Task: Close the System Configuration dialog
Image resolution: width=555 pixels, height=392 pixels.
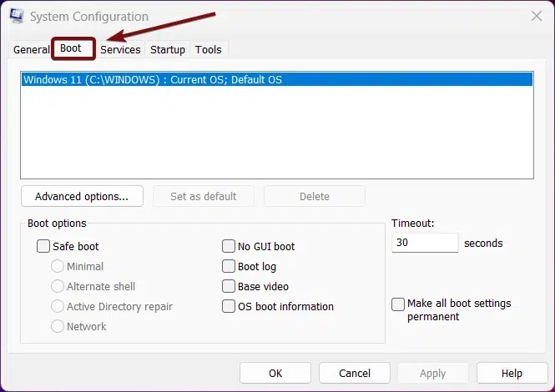Action: [x=537, y=16]
